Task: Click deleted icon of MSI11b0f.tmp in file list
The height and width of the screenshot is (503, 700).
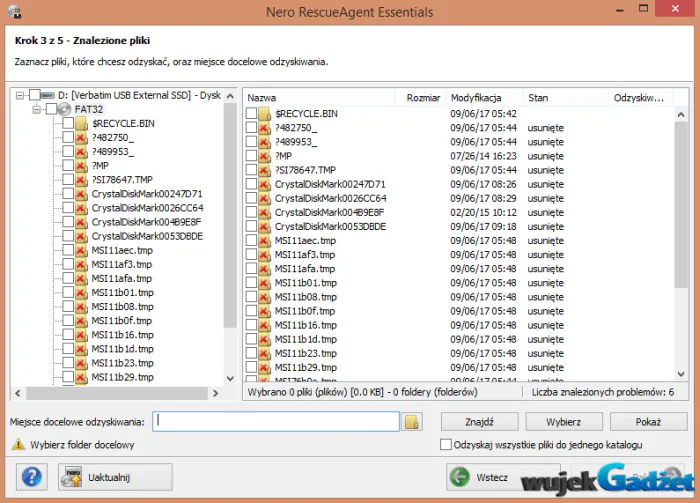Action: coord(265,311)
